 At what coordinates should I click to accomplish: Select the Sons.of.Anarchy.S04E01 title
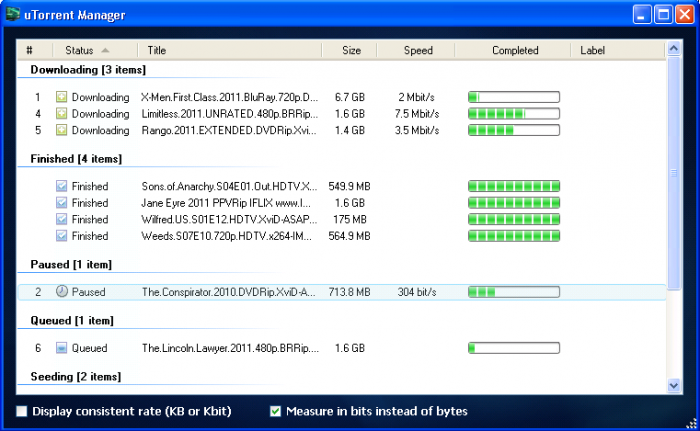[x=229, y=186]
